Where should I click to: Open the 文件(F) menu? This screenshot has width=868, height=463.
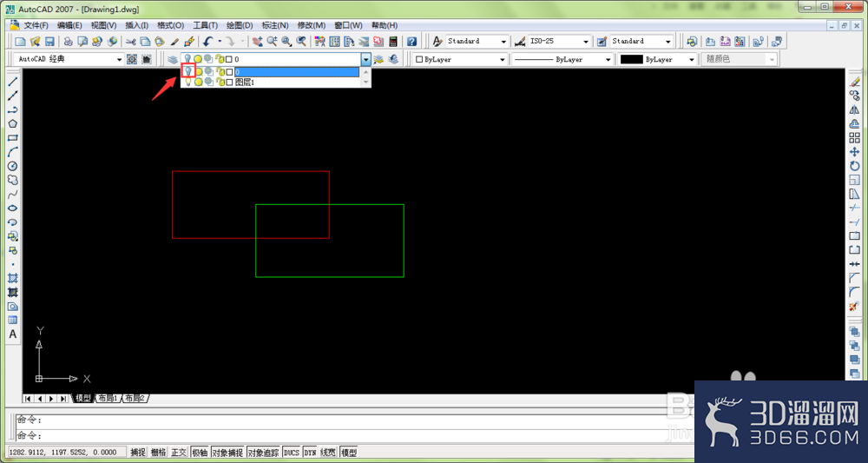(x=36, y=25)
